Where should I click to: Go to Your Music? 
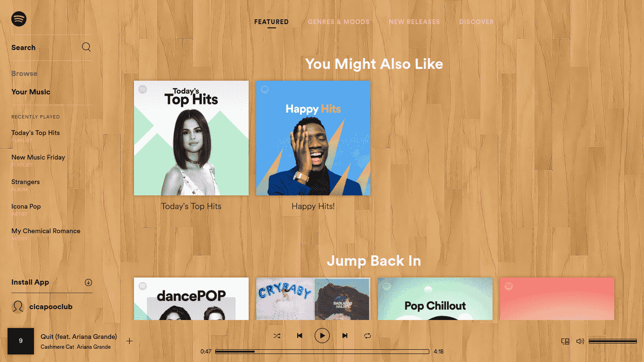tap(31, 92)
